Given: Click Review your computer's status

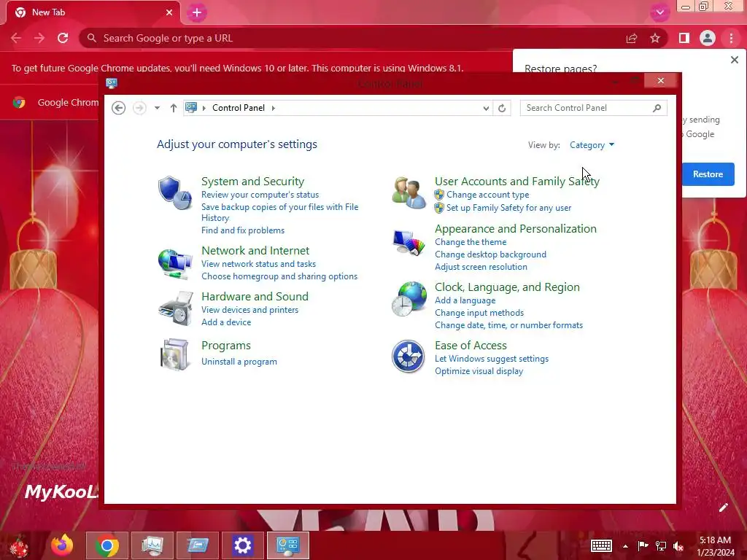Looking at the screenshot, I should [x=260, y=195].
